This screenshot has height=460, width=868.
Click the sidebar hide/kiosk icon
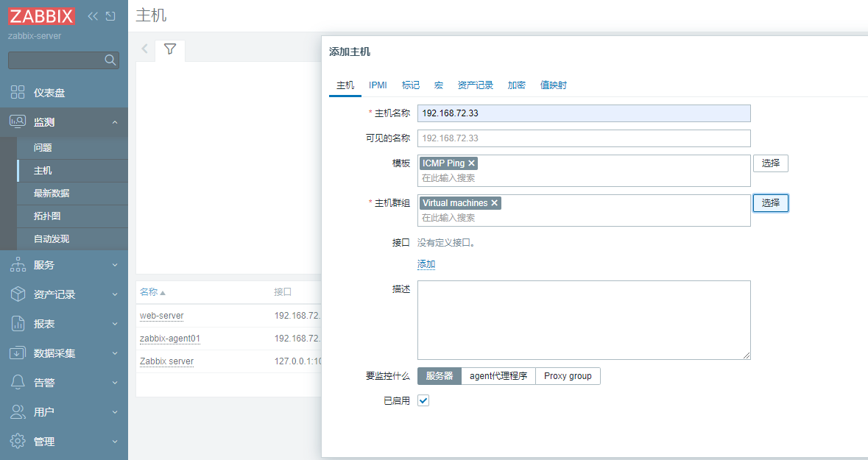110,16
